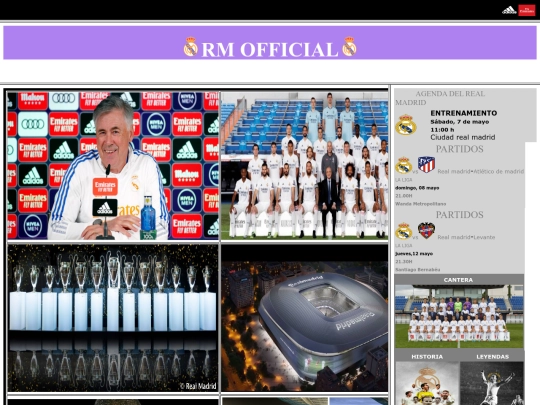
Task: Click the AGENDA DEL REAL MADRID title
Action: (440, 98)
